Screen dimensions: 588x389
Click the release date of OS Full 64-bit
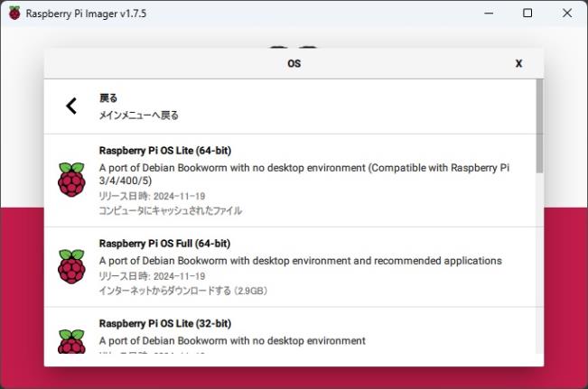(x=152, y=276)
